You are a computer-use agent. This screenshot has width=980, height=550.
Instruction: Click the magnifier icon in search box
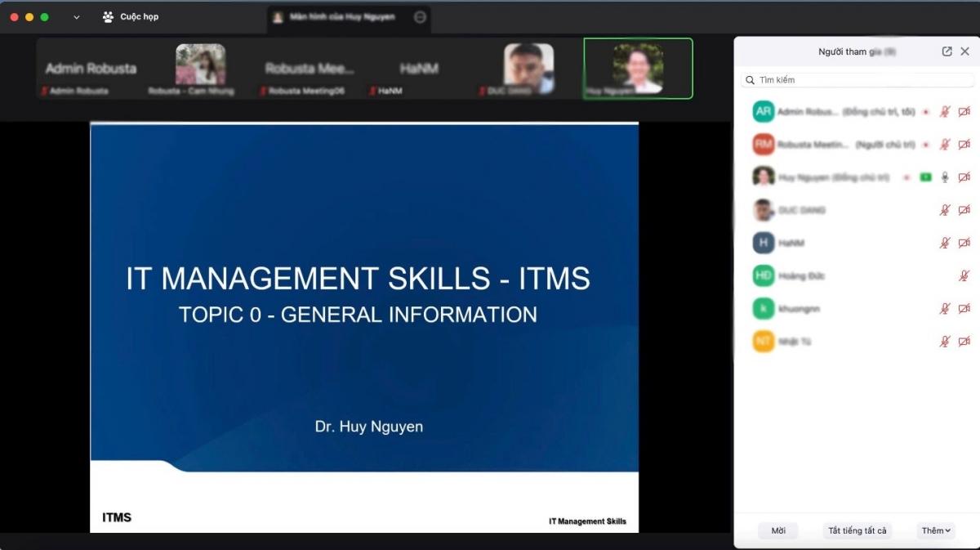(749, 80)
